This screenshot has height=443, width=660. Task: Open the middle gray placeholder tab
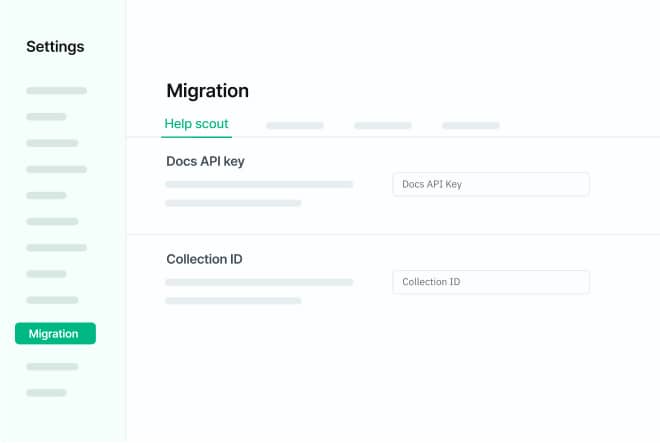click(383, 126)
